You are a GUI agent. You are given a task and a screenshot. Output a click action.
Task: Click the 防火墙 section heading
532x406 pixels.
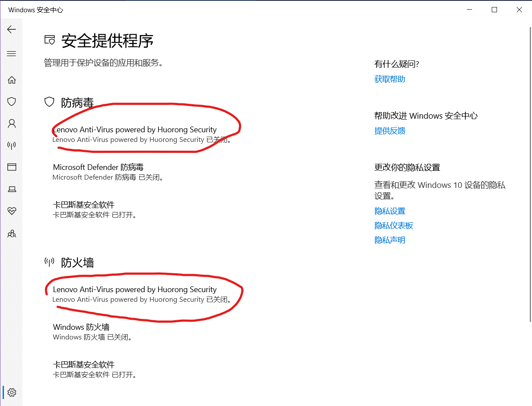click(x=77, y=263)
